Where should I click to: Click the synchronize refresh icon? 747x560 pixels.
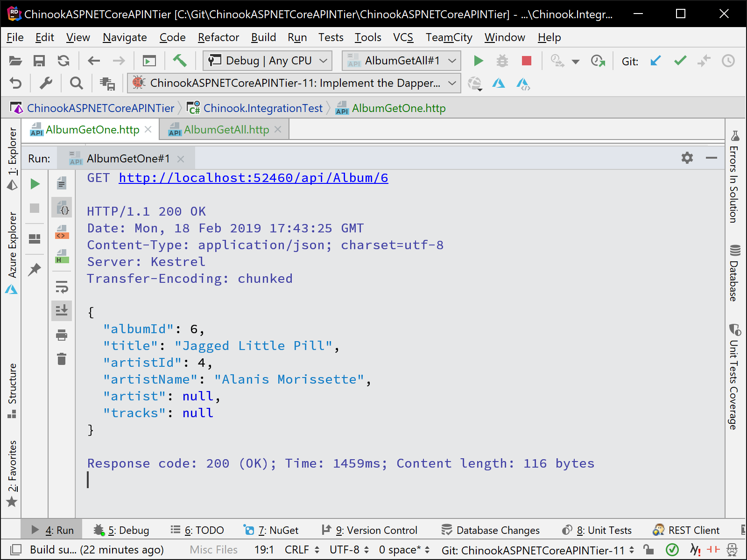(63, 61)
